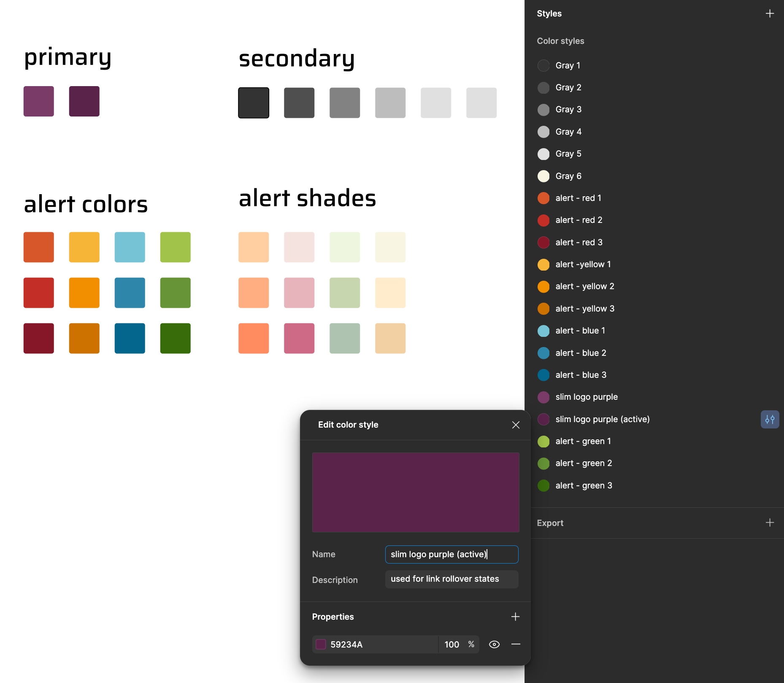
Task: Select the medium gray secondary swatch
Action: 345,103
